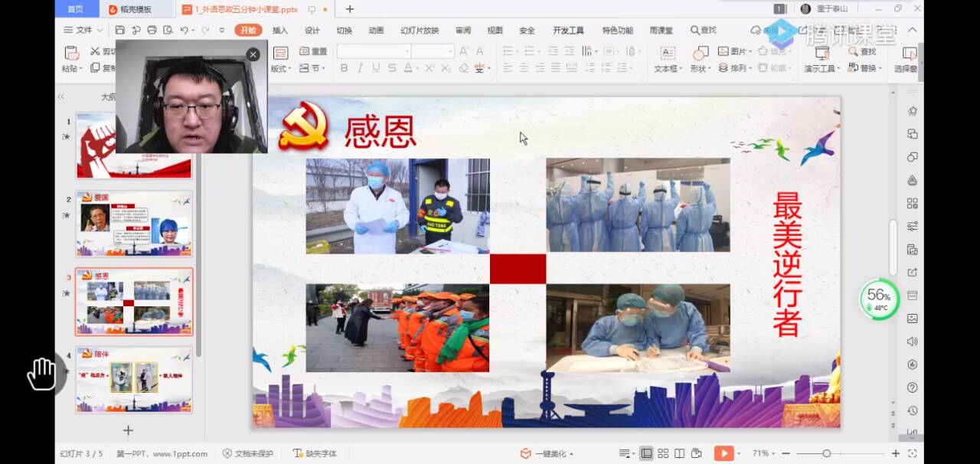Click the Print icon in quick access toolbar
Image resolution: width=980 pixels, height=464 pixels.
pyautogui.click(x=152, y=30)
